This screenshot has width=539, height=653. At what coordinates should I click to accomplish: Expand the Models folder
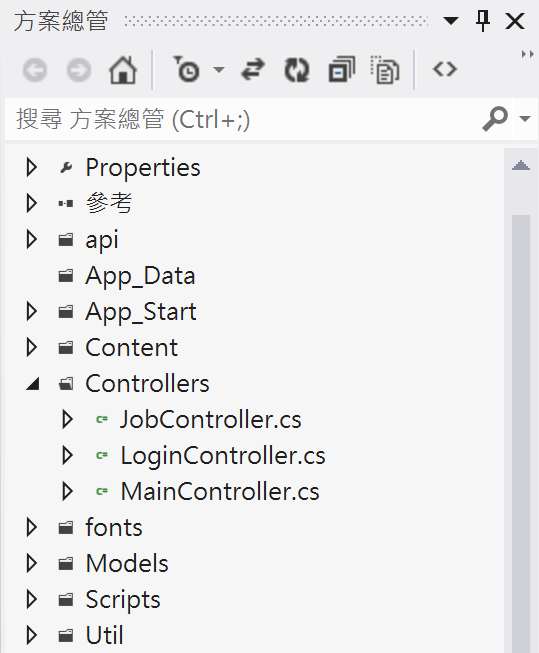click(32, 563)
